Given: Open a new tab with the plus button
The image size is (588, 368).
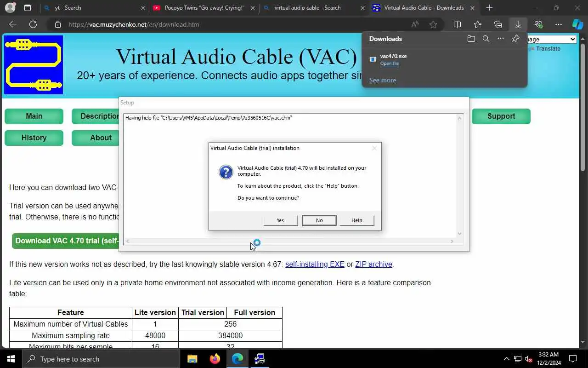Looking at the screenshot, I should 489,8.
